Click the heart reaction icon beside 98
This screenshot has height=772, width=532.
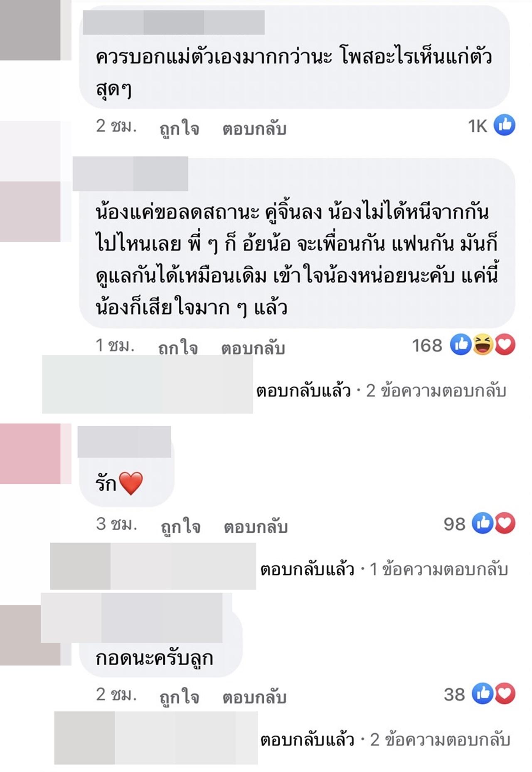(505, 523)
